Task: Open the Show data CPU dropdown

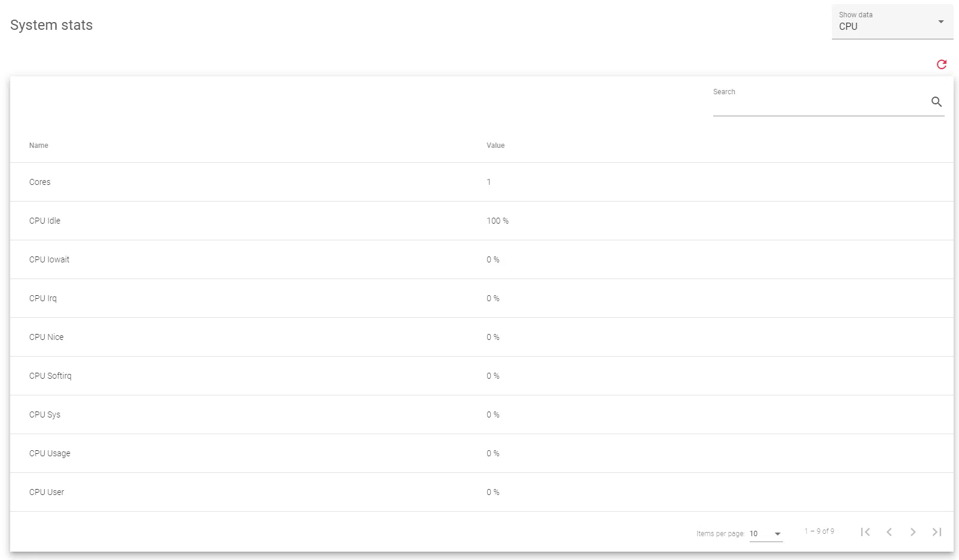Action: pos(892,22)
